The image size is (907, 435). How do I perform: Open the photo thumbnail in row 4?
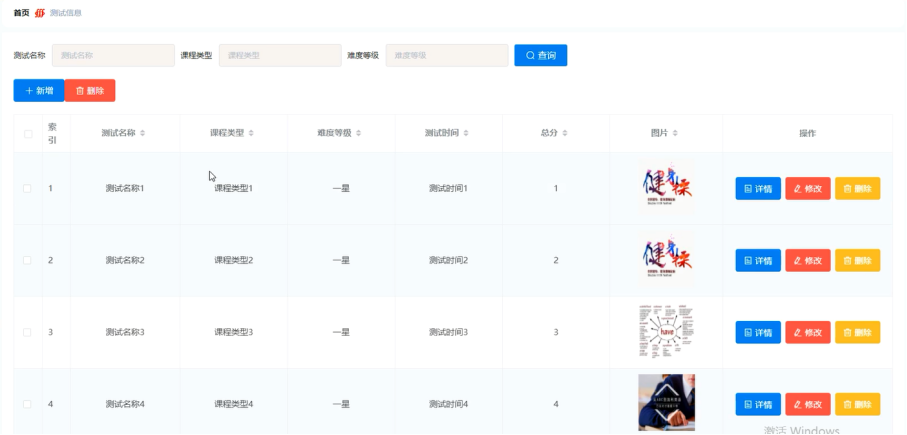(x=666, y=403)
